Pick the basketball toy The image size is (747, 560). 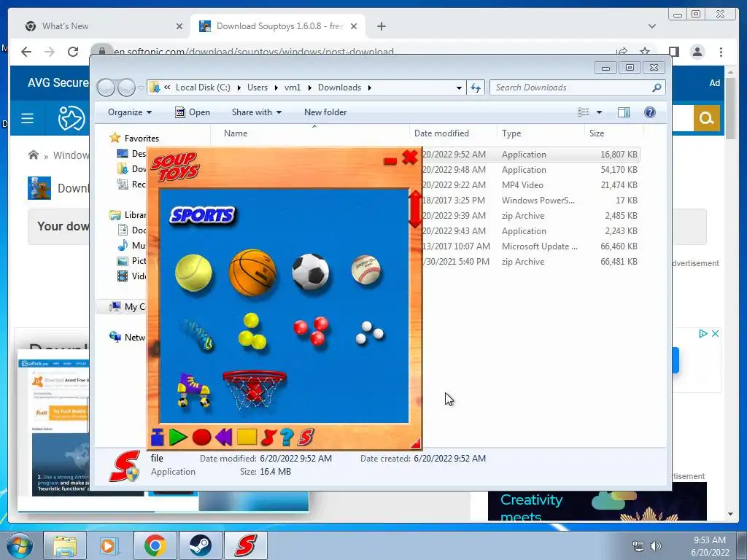click(252, 273)
